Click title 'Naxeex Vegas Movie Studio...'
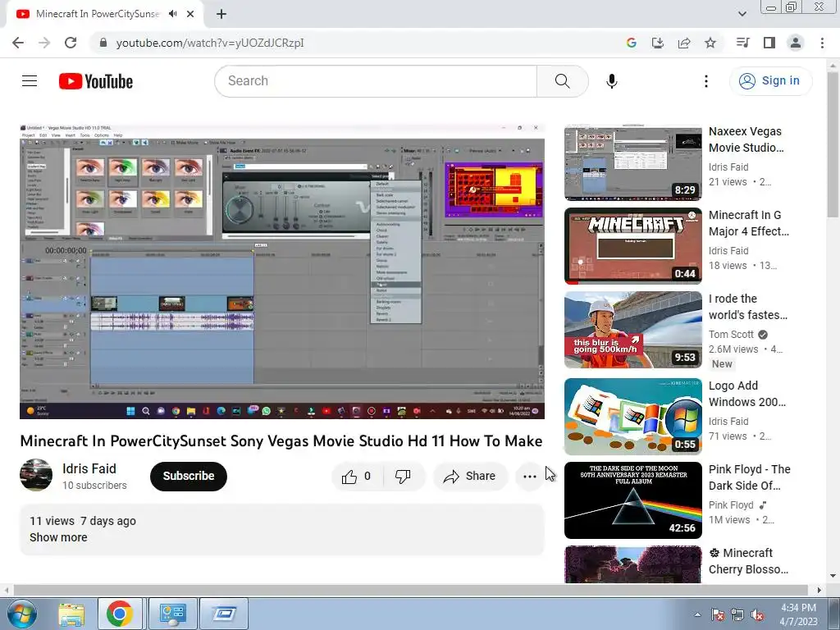 pyautogui.click(x=746, y=139)
